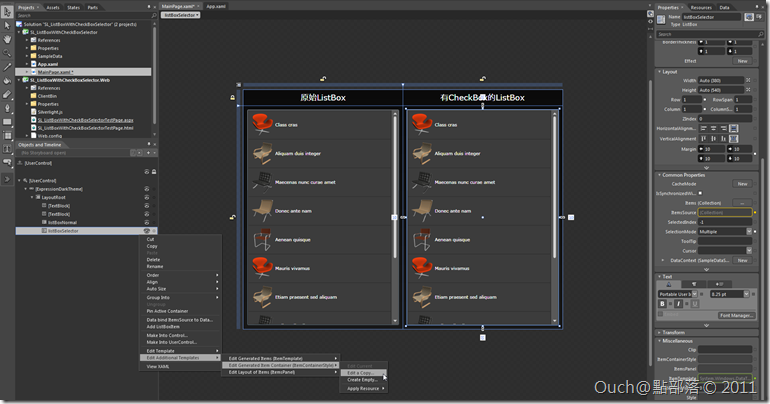The image size is (770, 404).
Task: Click New button beside DataContext
Action: point(742,260)
